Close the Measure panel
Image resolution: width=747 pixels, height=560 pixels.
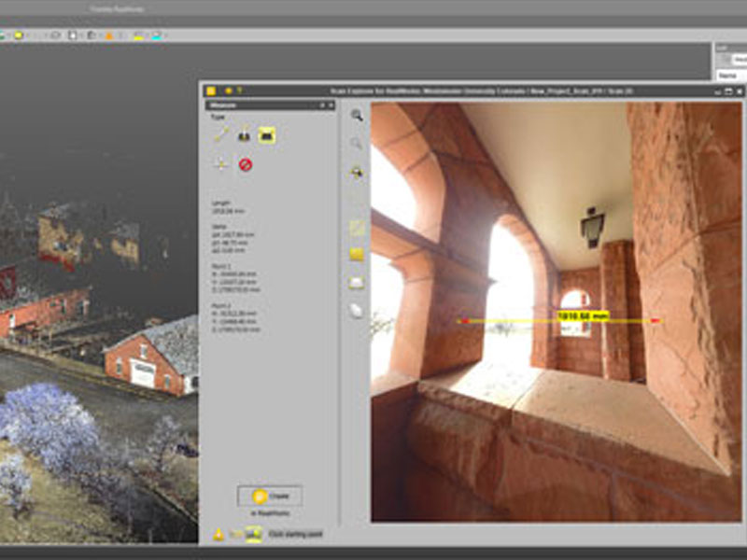pos(331,105)
